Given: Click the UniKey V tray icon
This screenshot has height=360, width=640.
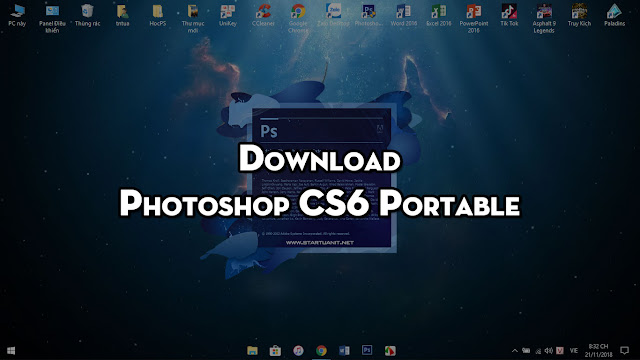Looking at the screenshot, I should coord(560,351).
